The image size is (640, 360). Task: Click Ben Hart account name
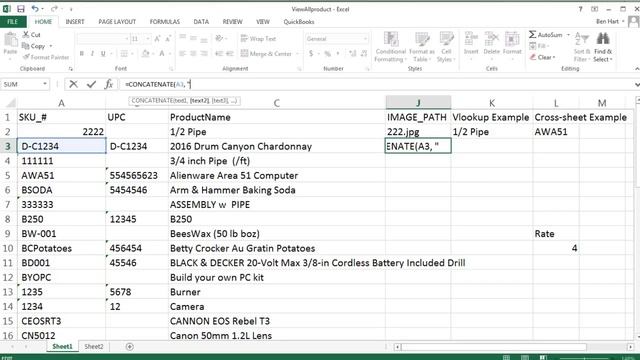pyautogui.click(x=607, y=21)
